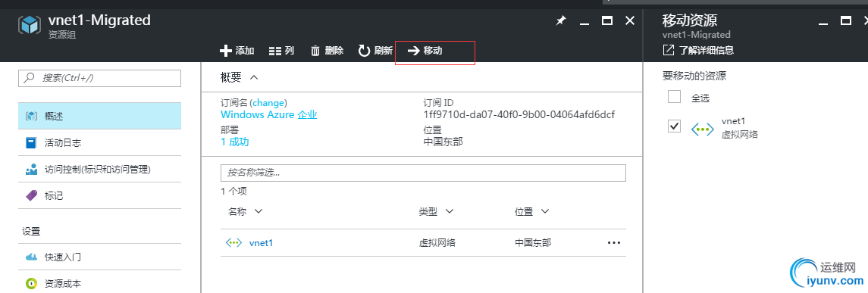Viewport: 868px width, 293px height.
Task: Open 快速入门 in the settings list
Action: (x=99, y=257)
